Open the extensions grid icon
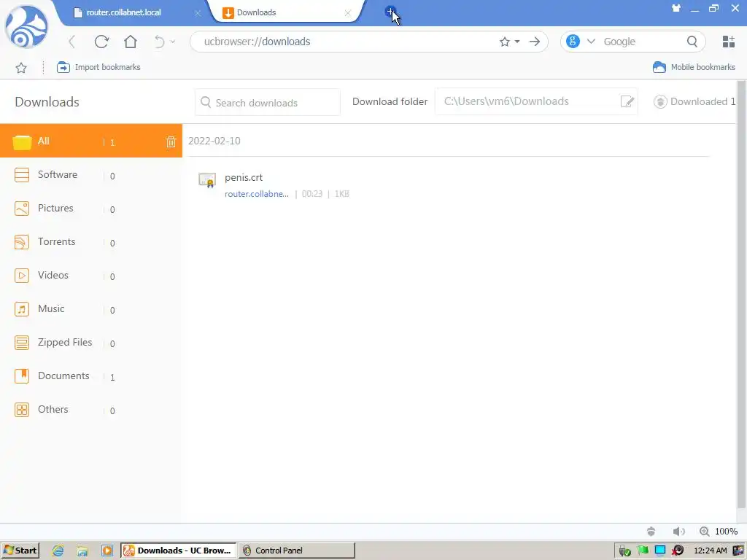This screenshot has height=560, width=747. [x=729, y=42]
